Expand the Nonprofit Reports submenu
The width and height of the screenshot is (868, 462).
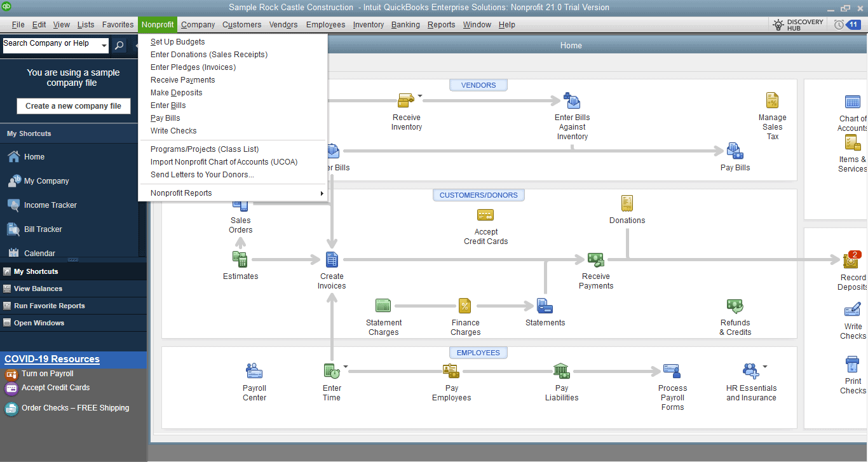[233, 193]
